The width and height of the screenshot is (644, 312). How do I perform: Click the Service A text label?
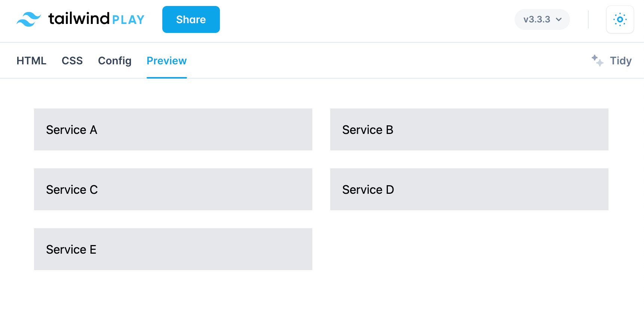[x=71, y=130]
